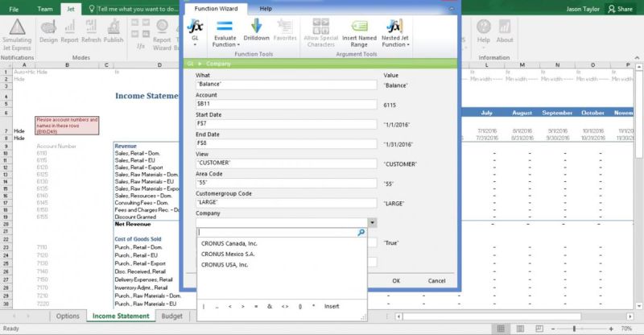The image size is (644, 335).
Task: Open the Team ribbon tab
Action: pos(45,9)
